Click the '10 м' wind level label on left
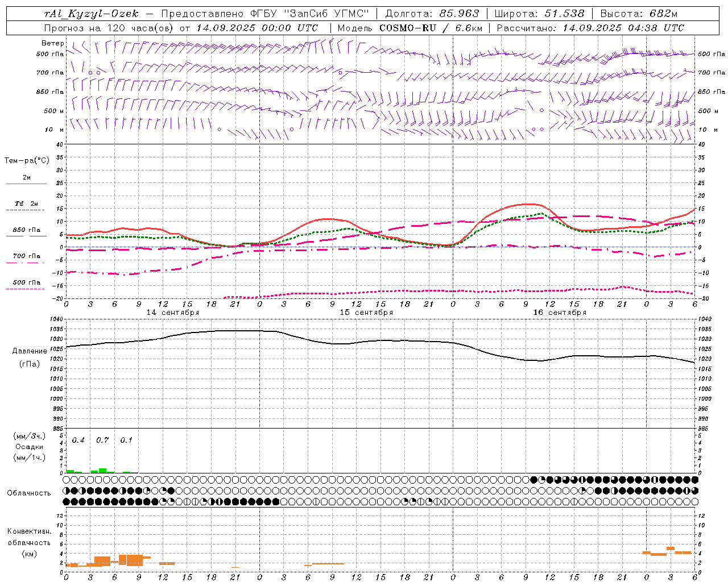 [54, 130]
